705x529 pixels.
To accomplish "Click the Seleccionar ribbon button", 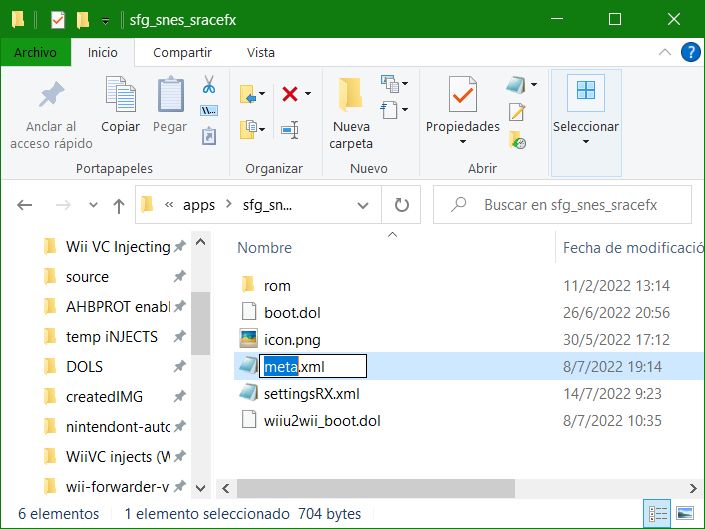I will pyautogui.click(x=586, y=122).
